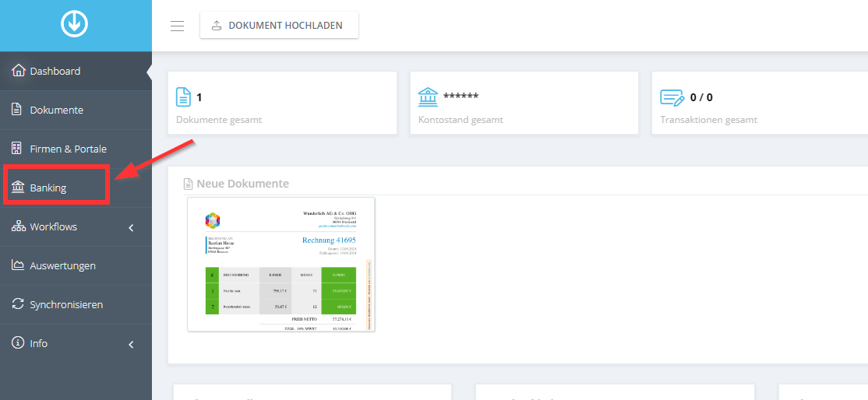Click the Neue Dokumente heading
Image resolution: width=868 pixels, height=400 pixels.
[x=242, y=184]
